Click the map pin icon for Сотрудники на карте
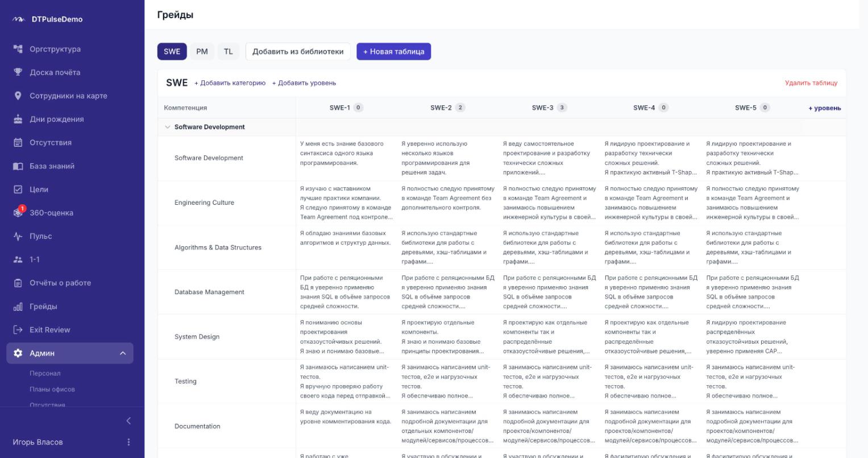 click(18, 96)
